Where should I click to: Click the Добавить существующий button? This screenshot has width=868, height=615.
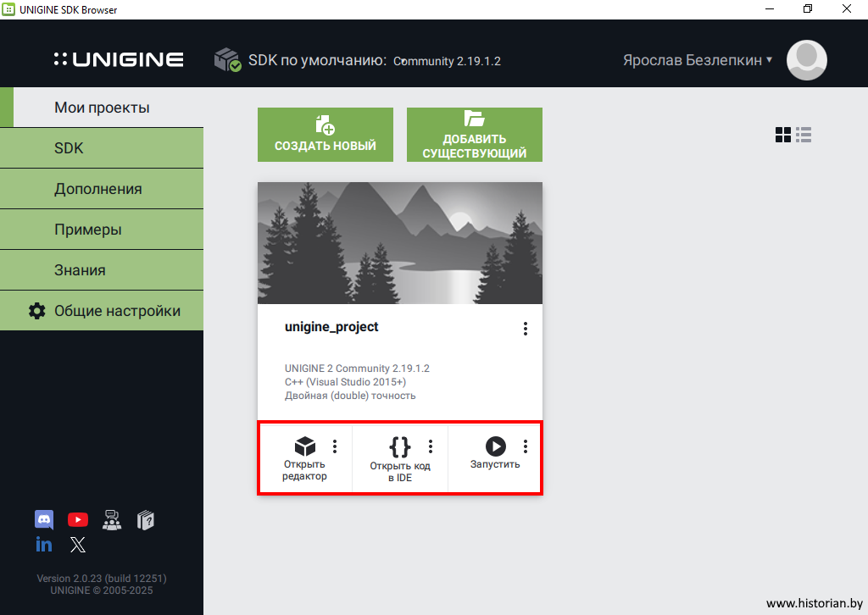coord(475,135)
